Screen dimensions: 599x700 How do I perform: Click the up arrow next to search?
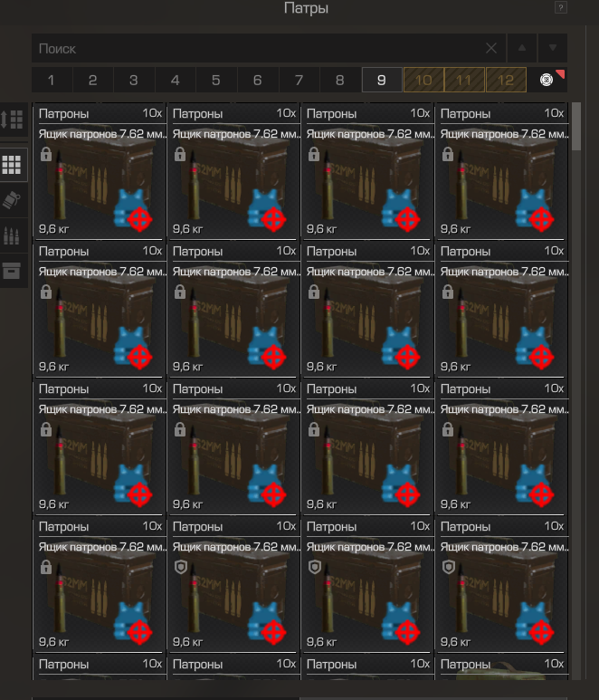(x=522, y=48)
